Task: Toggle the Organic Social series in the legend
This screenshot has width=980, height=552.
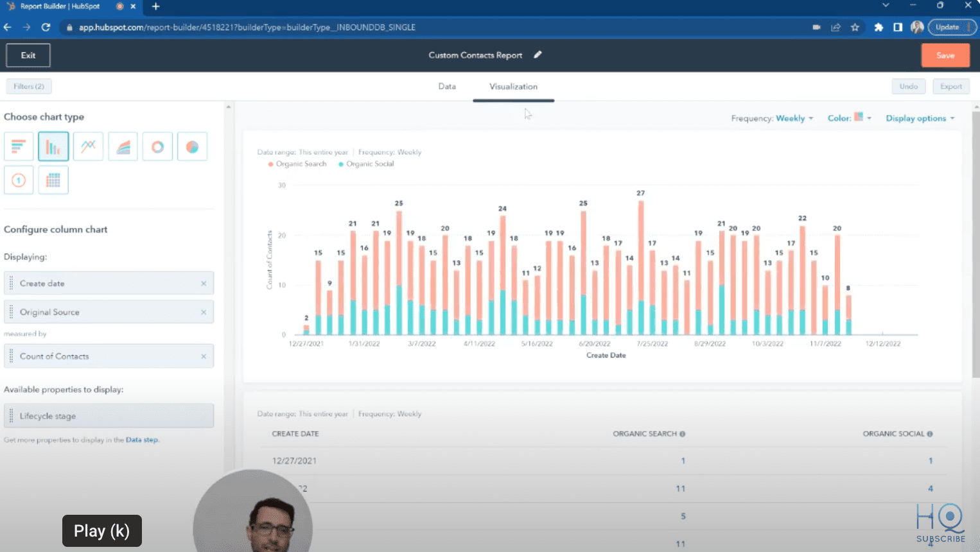Action: pos(365,164)
